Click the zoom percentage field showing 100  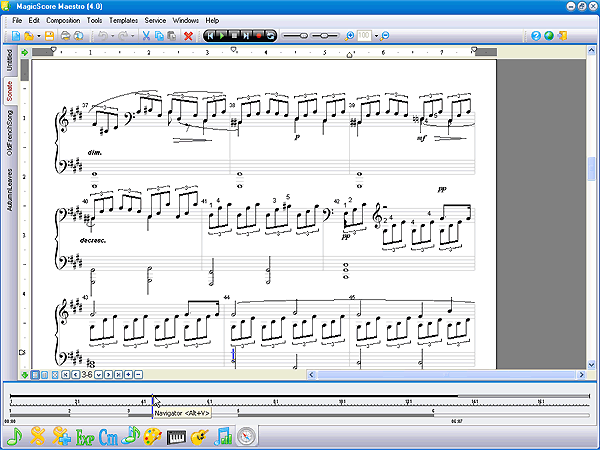pos(364,36)
